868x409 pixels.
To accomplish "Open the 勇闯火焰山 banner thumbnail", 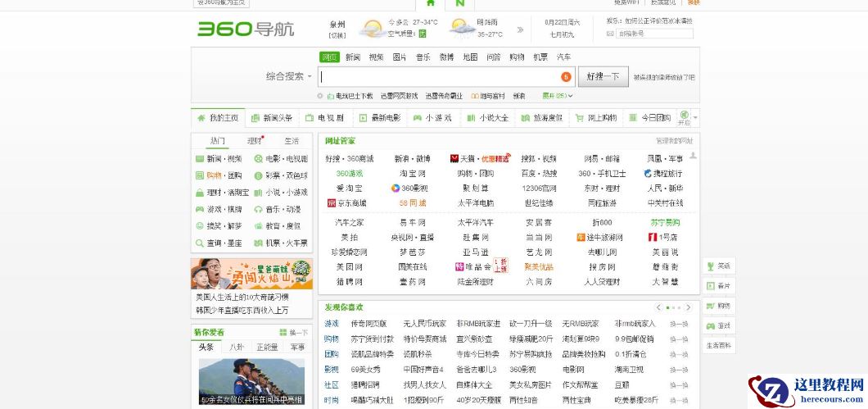I will 252,274.
